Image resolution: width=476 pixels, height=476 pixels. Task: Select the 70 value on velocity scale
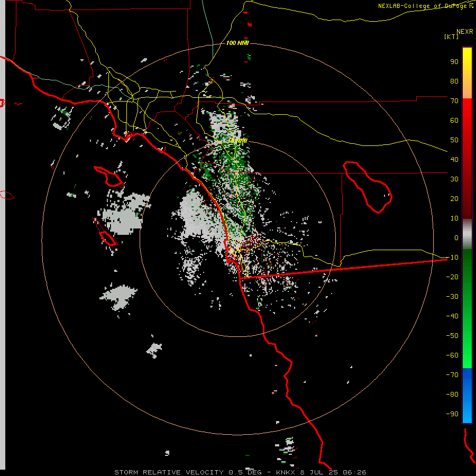click(454, 101)
